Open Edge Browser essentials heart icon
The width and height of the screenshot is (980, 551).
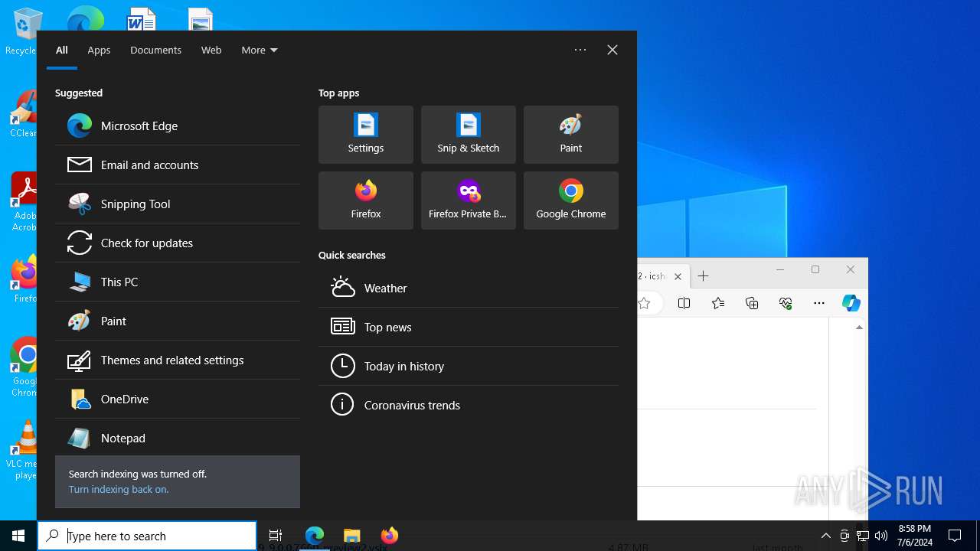point(786,303)
